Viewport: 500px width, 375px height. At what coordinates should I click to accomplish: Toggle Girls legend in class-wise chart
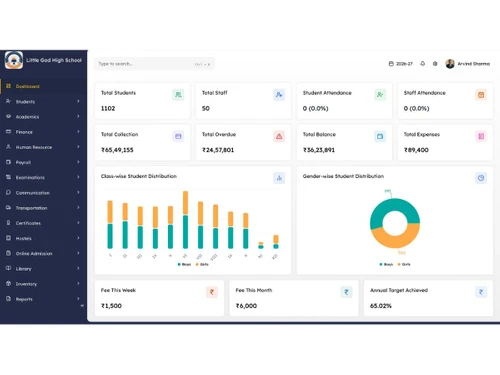pyautogui.click(x=202, y=264)
